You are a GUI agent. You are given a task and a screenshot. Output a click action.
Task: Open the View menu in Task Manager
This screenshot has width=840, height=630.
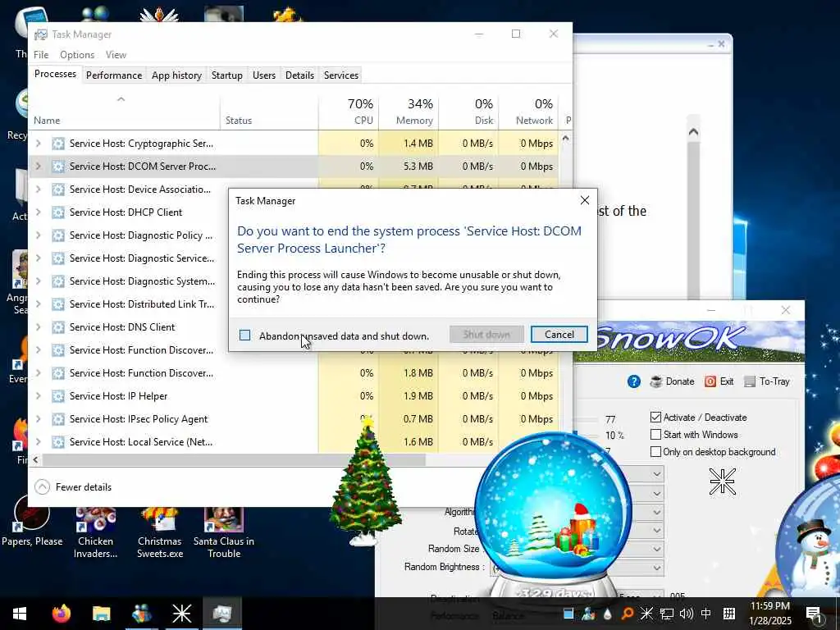[116, 55]
